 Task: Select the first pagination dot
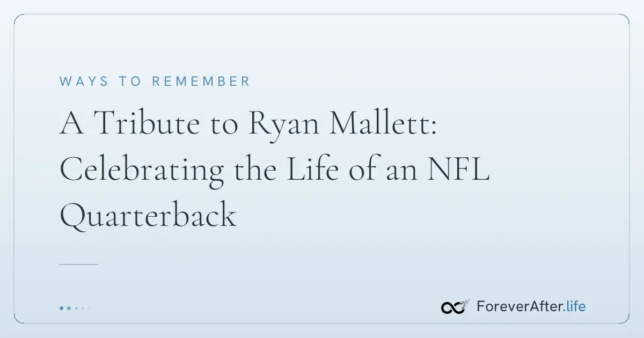click(61, 308)
